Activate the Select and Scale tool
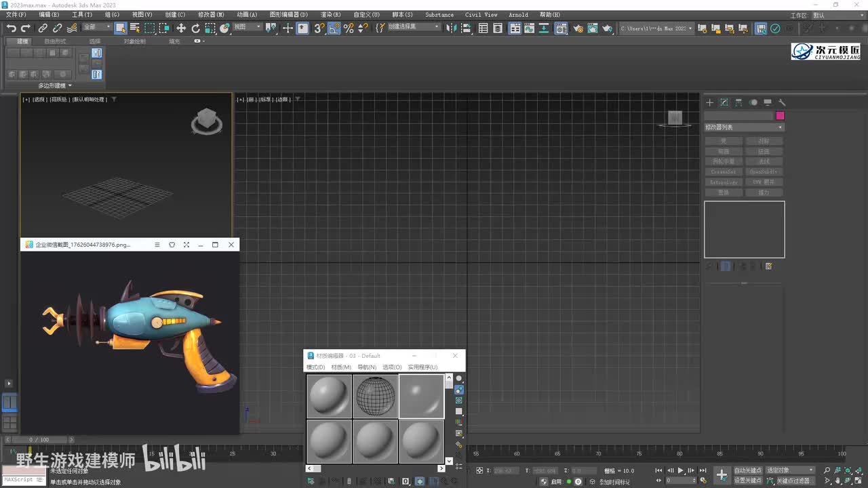 coord(210,28)
